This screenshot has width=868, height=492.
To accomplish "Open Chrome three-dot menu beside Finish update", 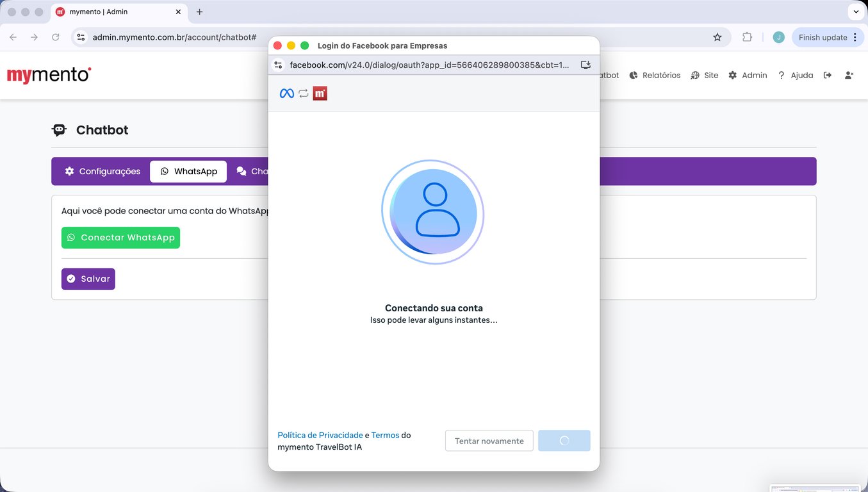I will (x=855, y=37).
